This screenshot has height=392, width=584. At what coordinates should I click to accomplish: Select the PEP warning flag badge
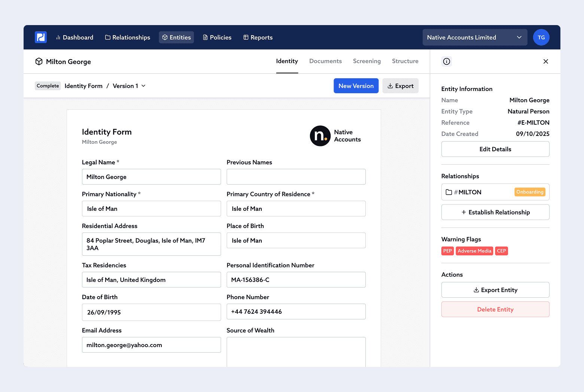[447, 251]
